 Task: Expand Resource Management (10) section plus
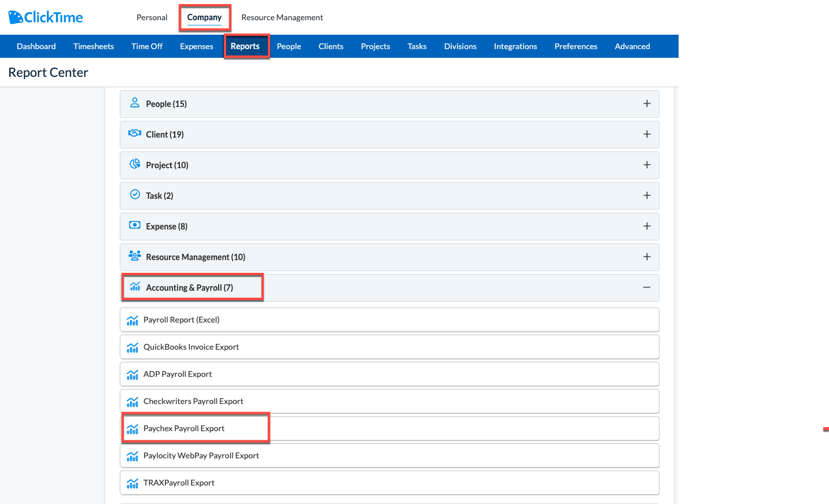coord(647,257)
